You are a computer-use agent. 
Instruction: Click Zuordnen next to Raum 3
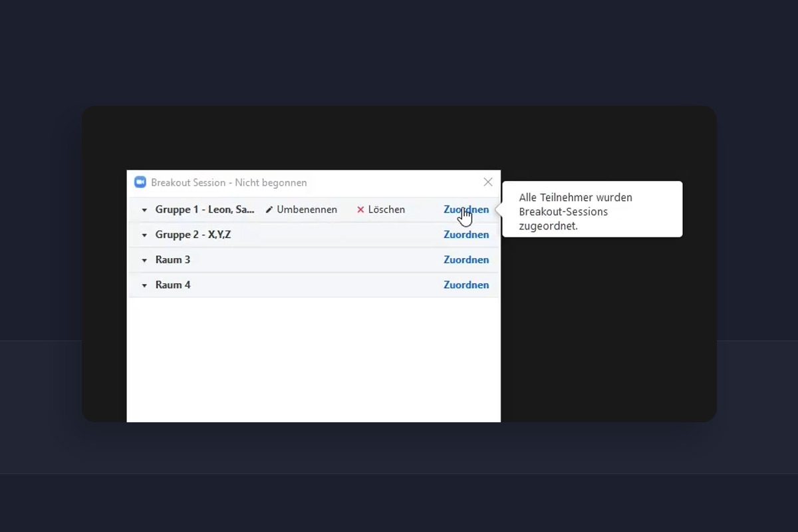click(466, 259)
